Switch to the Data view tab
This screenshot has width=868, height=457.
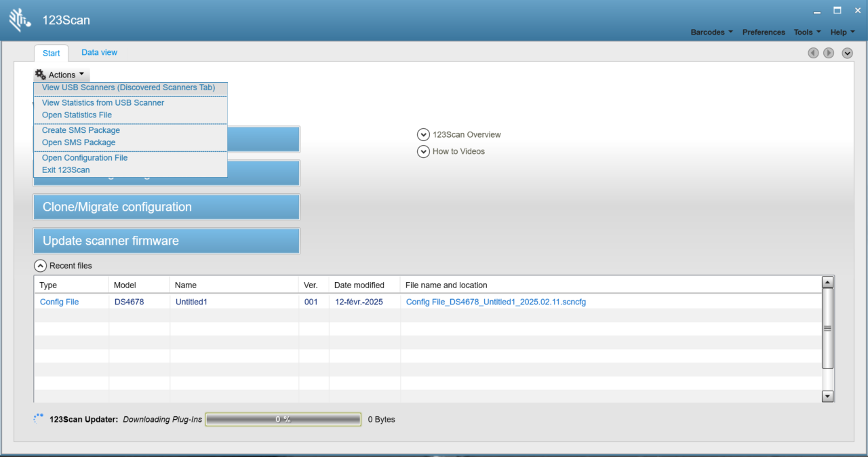[99, 52]
